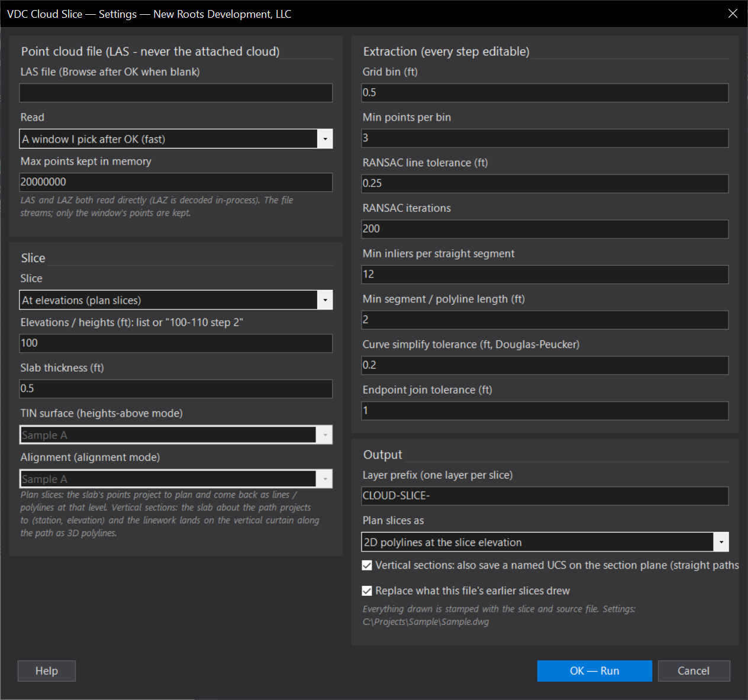Viewport: 748px width, 700px height.
Task: Open the Plan slices as dropdown
Action: [545, 542]
